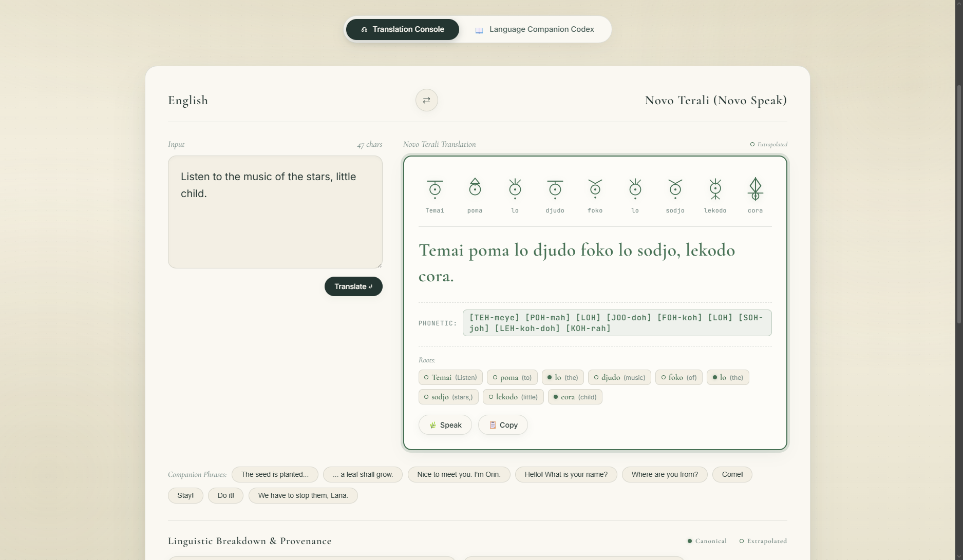Image resolution: width=963 pixels, height=560 pixels.
Task: Choose the 'Do it!' companion phrase
Action: point(225,495)
